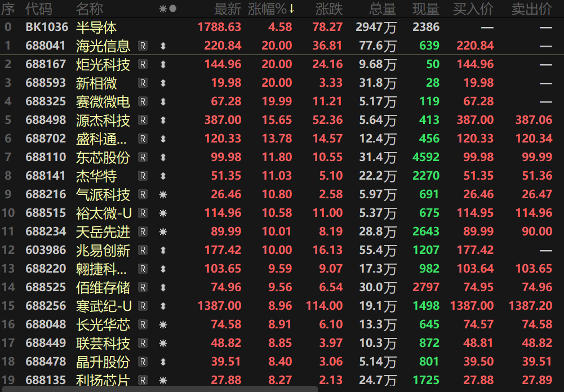Screen dimensions: 564x392
Task: Click ask price 387.06 of 源杰科技
Action: (534, 120)
